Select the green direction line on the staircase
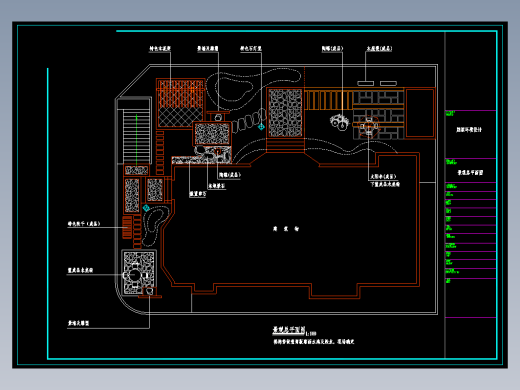This screenshot has width=520, height=390. (136, 140)
